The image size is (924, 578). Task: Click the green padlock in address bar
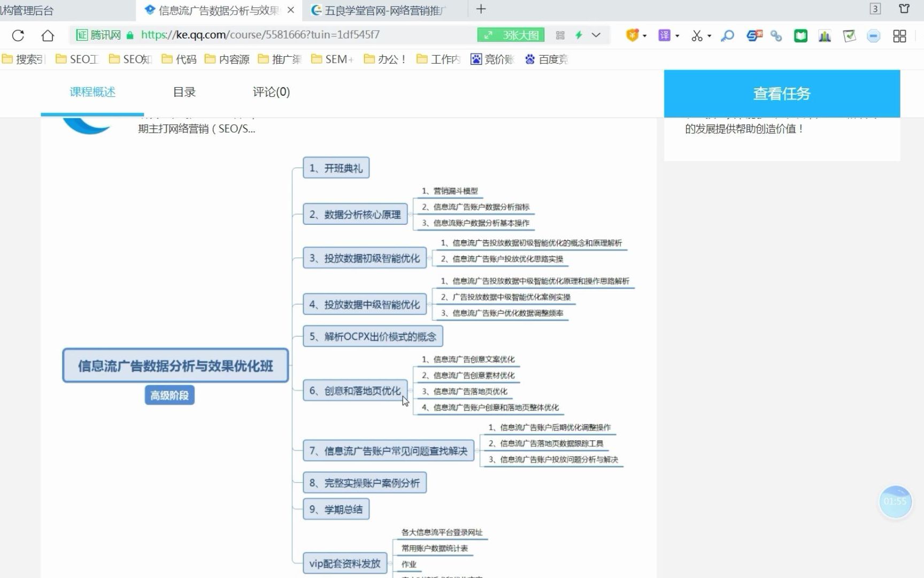click(x=130, y=35)
